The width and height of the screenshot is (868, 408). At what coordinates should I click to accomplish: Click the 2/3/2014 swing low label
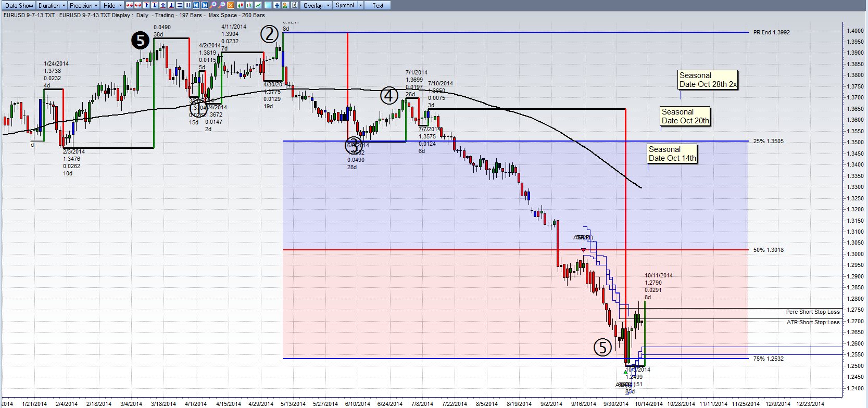74,162
